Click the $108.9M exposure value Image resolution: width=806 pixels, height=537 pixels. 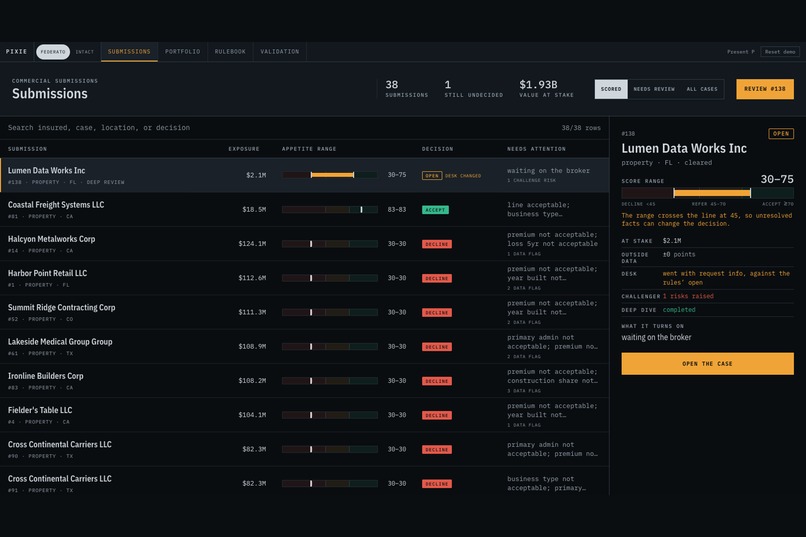pos(252,346)
